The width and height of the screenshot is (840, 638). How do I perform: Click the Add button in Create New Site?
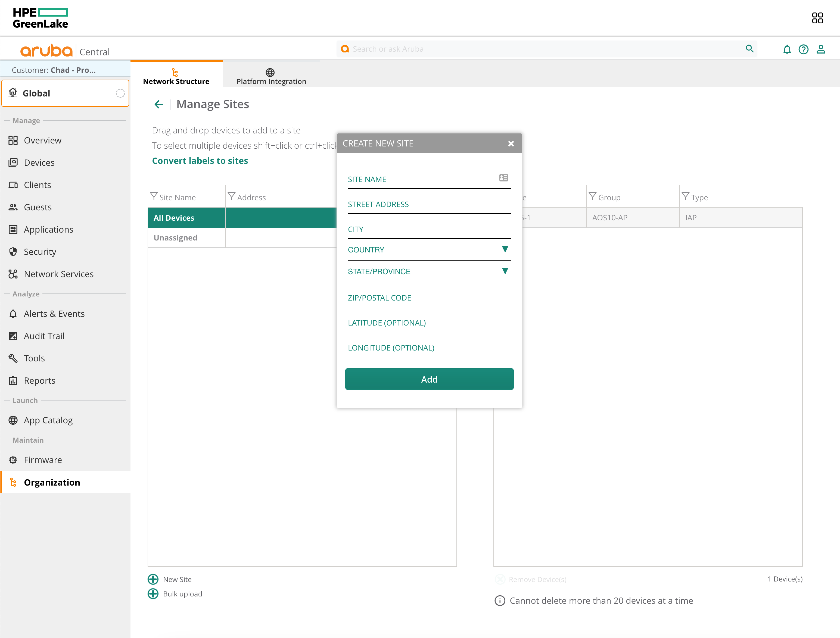[x=429, y=379]
